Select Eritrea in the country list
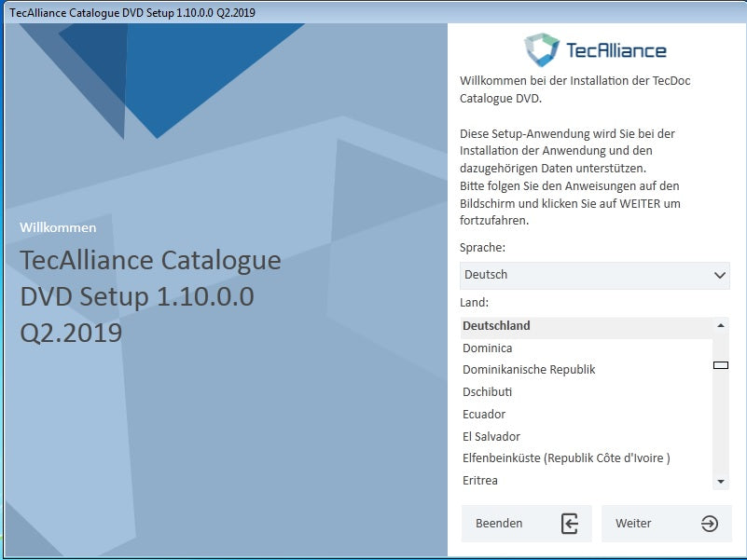Screen dimensions: 747x560 tap(480, 481)
